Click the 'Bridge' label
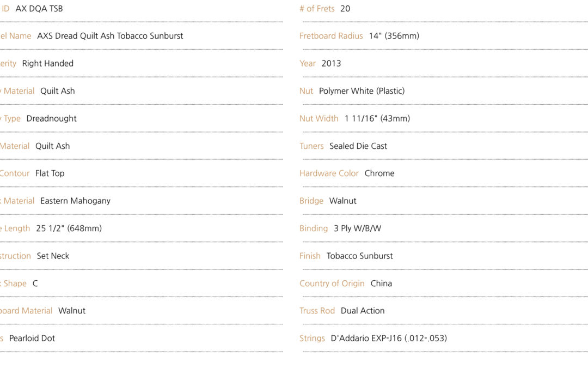Viewport: 588px width, 368px height. coord(311,201)
